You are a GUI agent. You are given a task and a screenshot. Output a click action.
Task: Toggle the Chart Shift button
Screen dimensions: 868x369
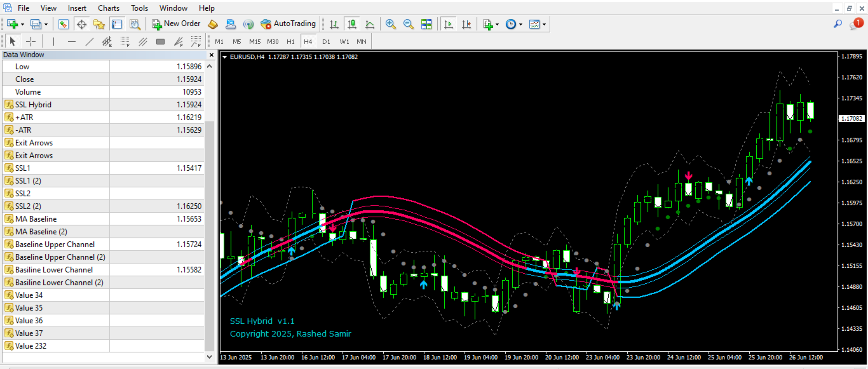click(466, 24)
